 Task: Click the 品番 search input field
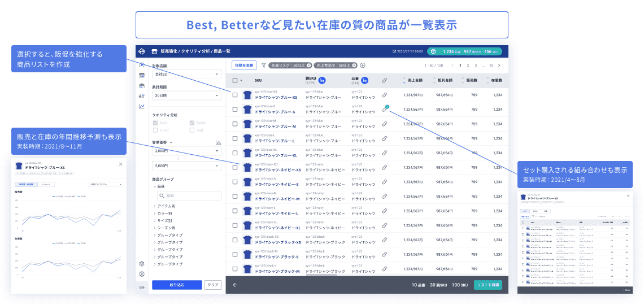pyautogui.click(x=190, y=196)
